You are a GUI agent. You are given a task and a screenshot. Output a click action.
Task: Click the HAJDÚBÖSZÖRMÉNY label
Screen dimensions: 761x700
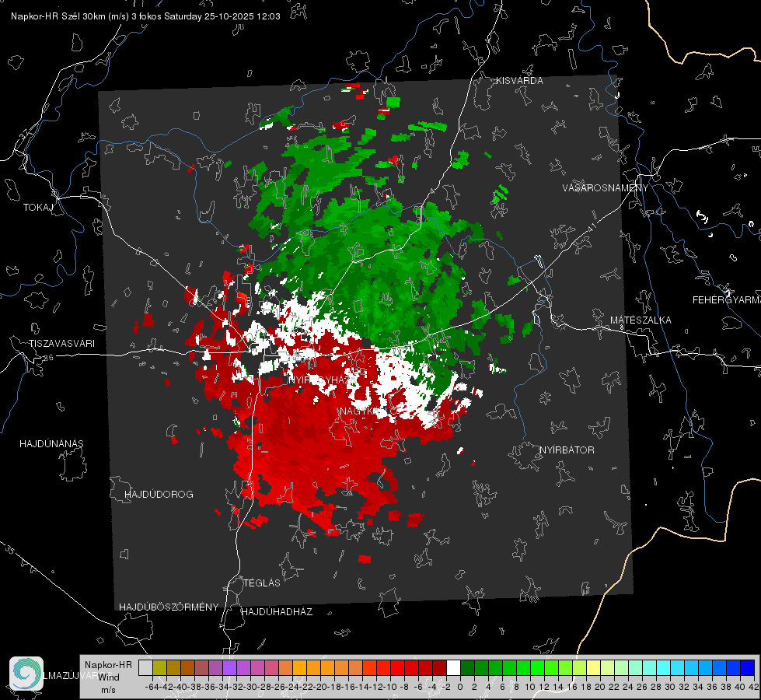click(169, 607)
